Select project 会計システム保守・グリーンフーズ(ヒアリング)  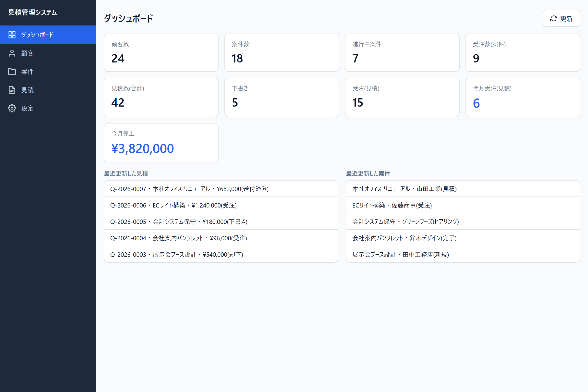tap(463, 221)
